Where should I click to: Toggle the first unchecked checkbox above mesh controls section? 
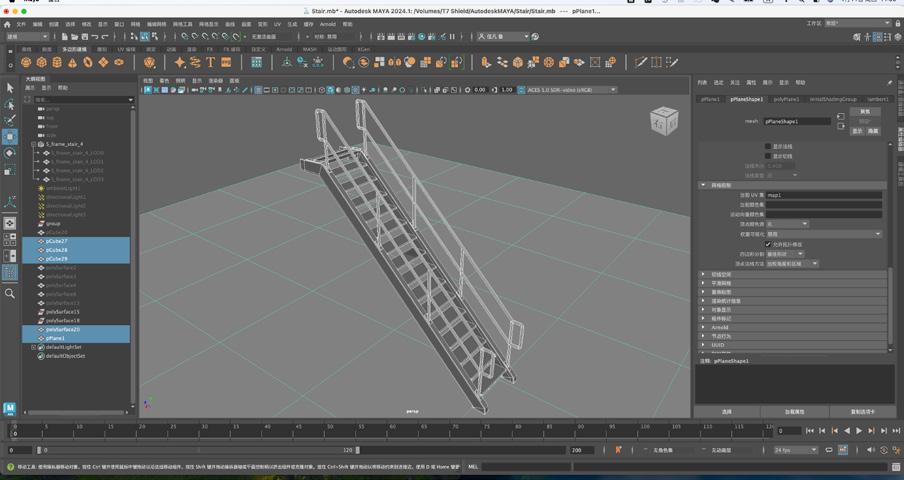tap(767, 146)
